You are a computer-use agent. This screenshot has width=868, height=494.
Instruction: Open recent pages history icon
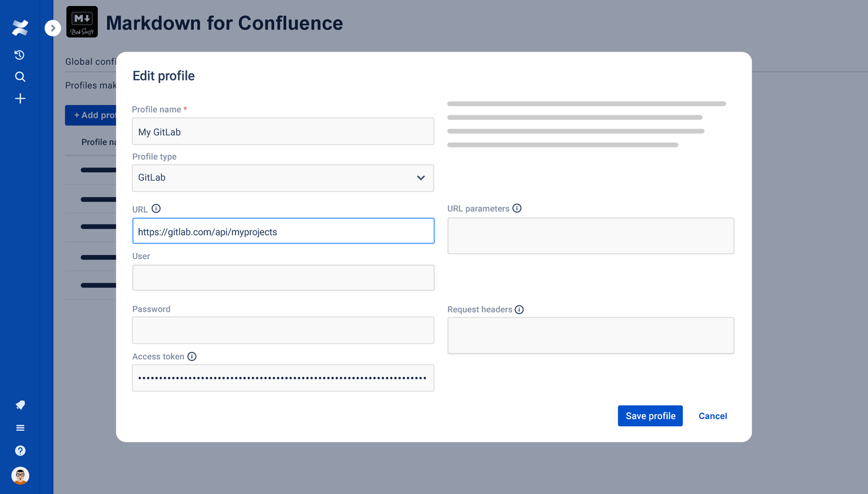(20, 55)
